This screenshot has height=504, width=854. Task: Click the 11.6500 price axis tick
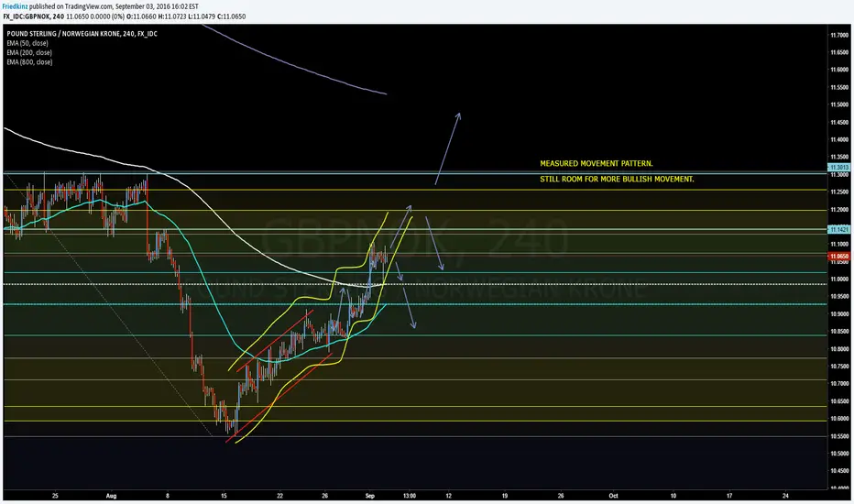click(839, 52)
